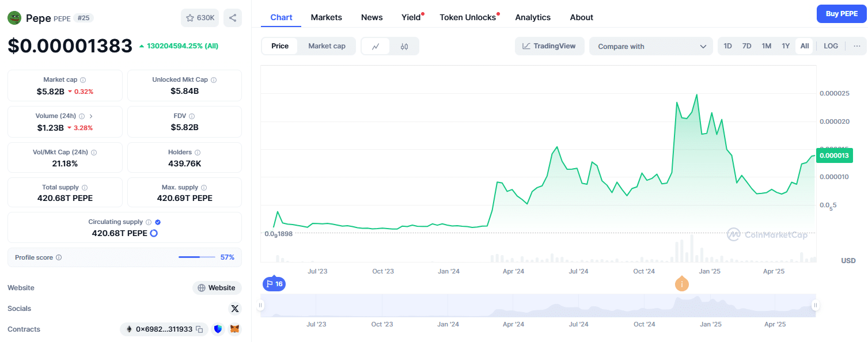Click the Buy PEPE button
The image size is (868, 342).
(842, 14)
